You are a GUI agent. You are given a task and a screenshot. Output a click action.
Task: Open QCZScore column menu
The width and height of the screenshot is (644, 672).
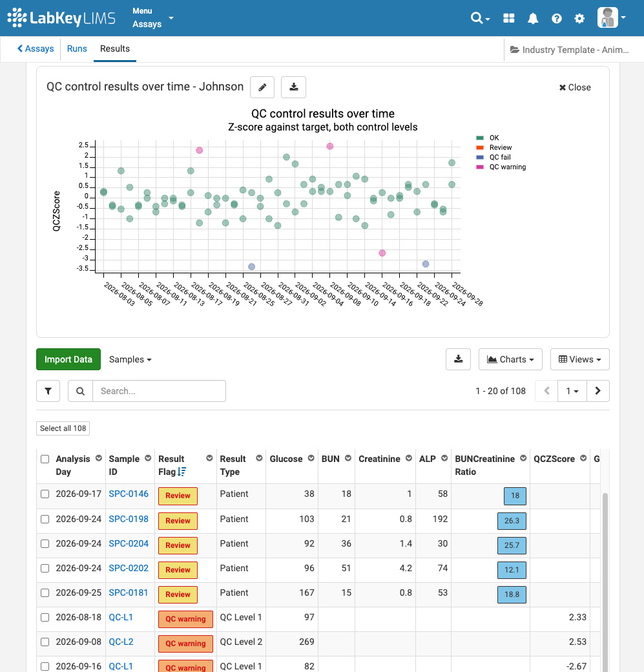(583, 458)
